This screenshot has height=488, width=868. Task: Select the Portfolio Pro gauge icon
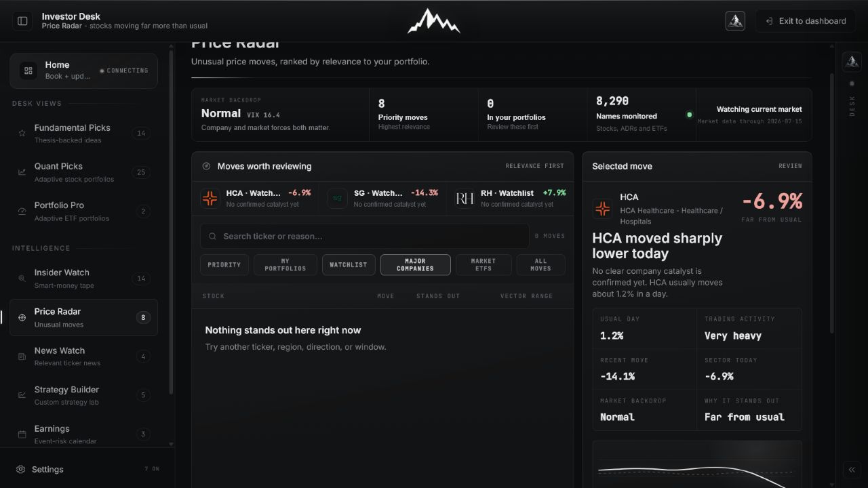click(22, 211)
